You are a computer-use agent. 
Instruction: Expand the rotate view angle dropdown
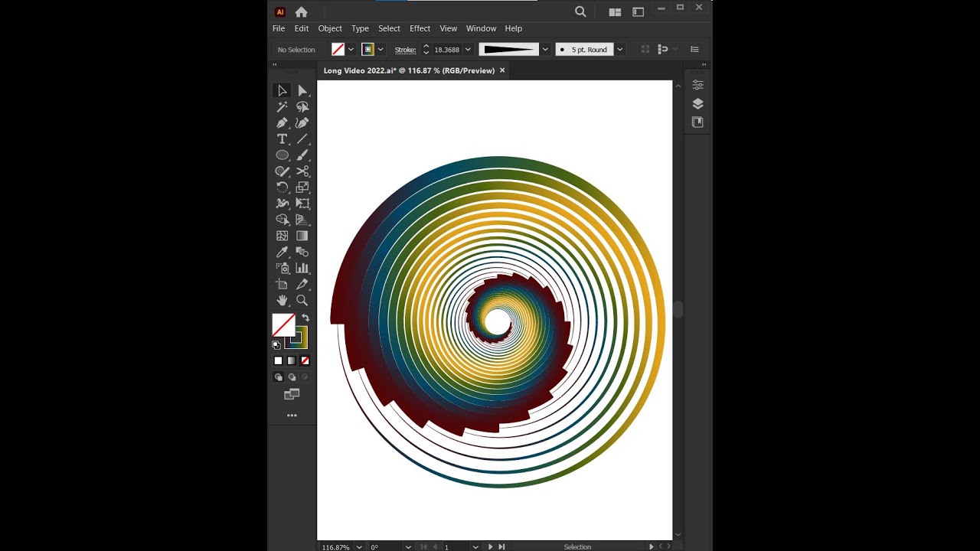point(408,547)
